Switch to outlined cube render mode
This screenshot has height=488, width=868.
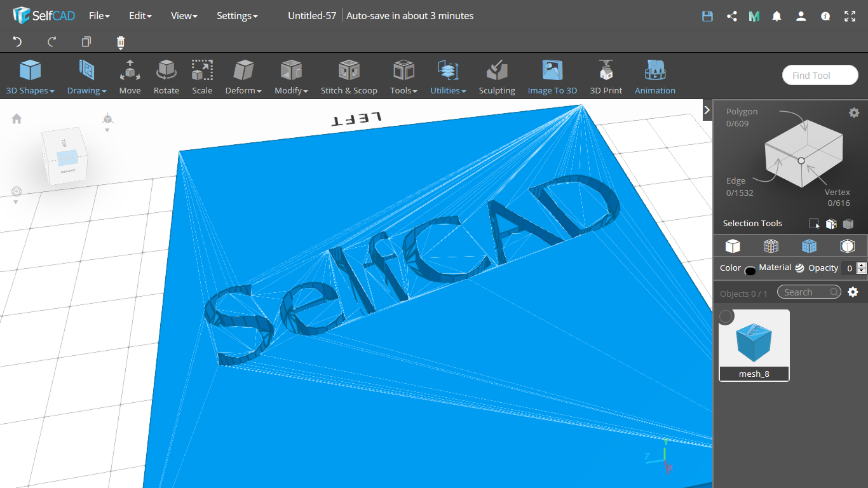click(x=847, y=246)
